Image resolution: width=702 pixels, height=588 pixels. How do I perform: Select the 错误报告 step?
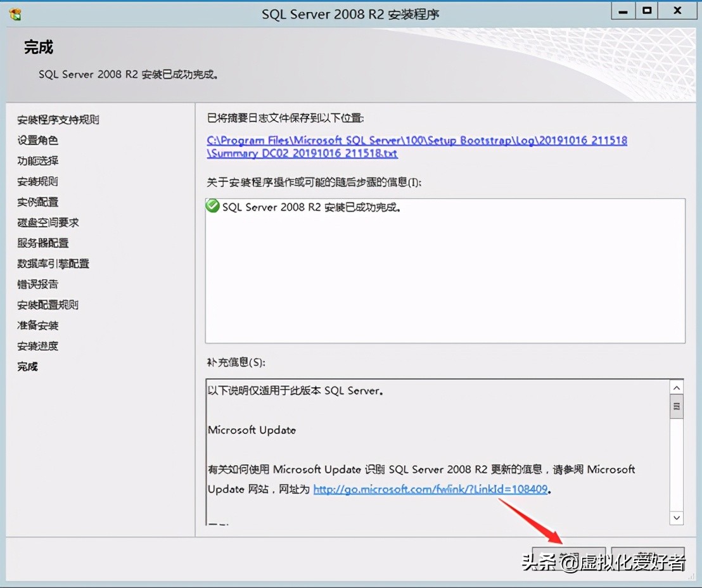pyautogui.click(x=37, y=284)
